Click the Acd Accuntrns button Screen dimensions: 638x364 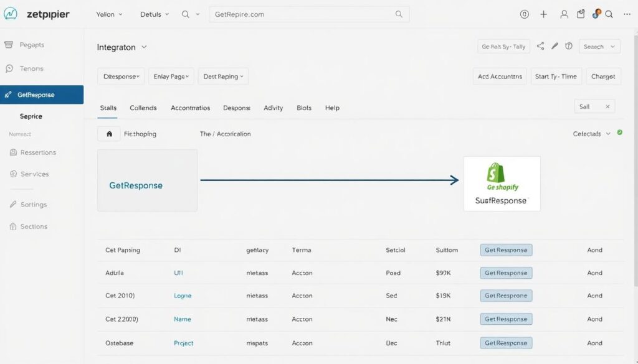[500, 77]
